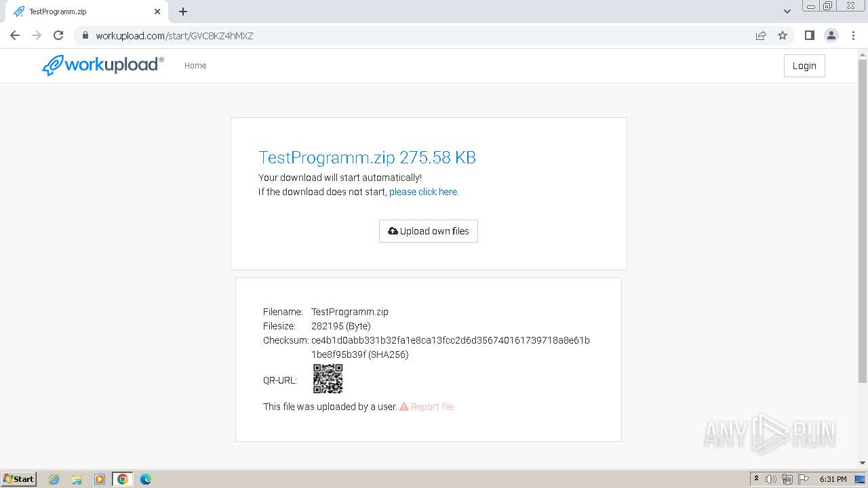Open the browser side panel

pyautogui.click(x=809, y=35)
